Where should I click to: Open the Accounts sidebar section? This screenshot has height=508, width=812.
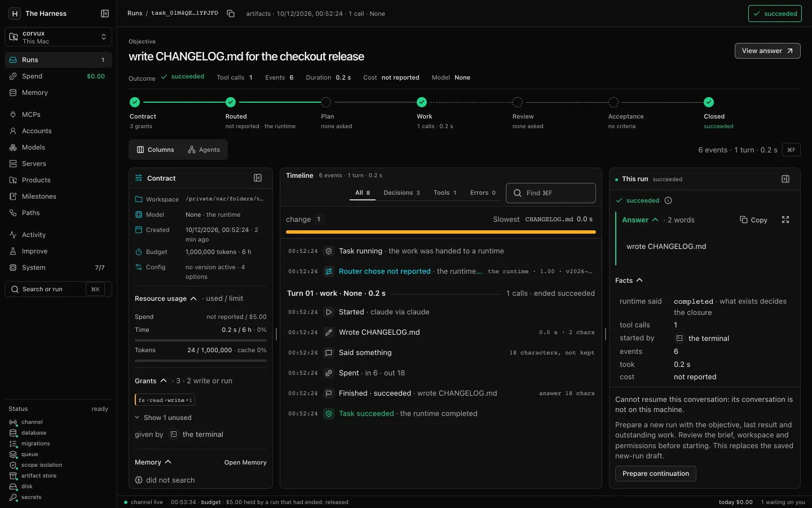pyautogui.click(x=58, y=131)
